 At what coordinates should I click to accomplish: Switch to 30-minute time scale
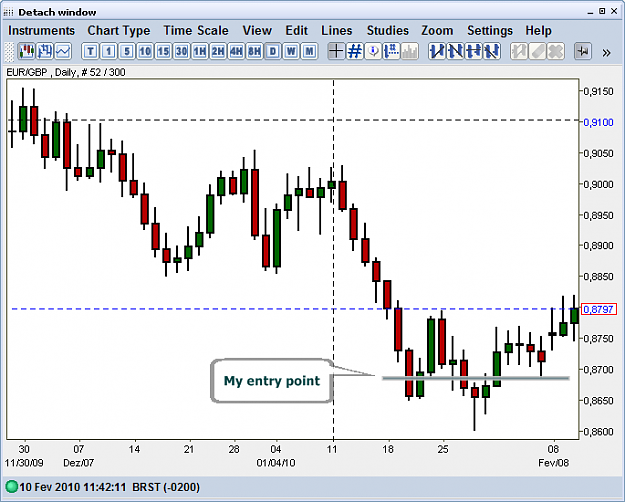182,51
